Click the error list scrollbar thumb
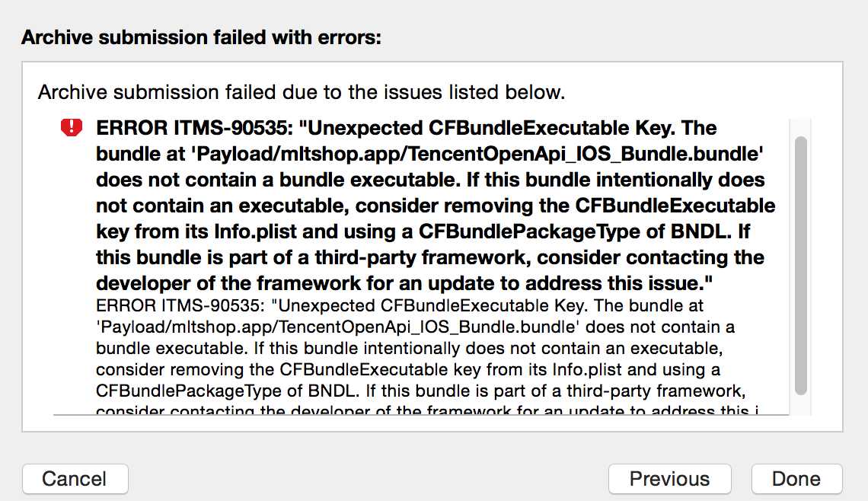This screenshot has width=868, height=501. pos(800,266)
